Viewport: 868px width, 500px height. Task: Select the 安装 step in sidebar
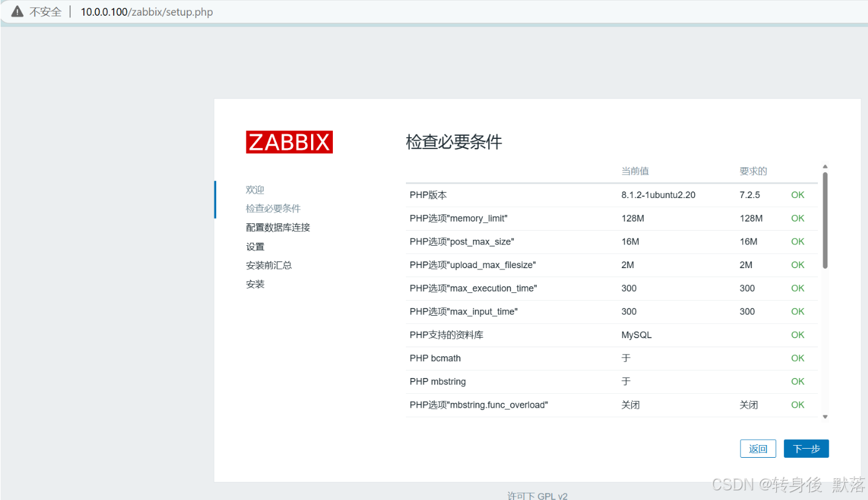tap(255, 284)
